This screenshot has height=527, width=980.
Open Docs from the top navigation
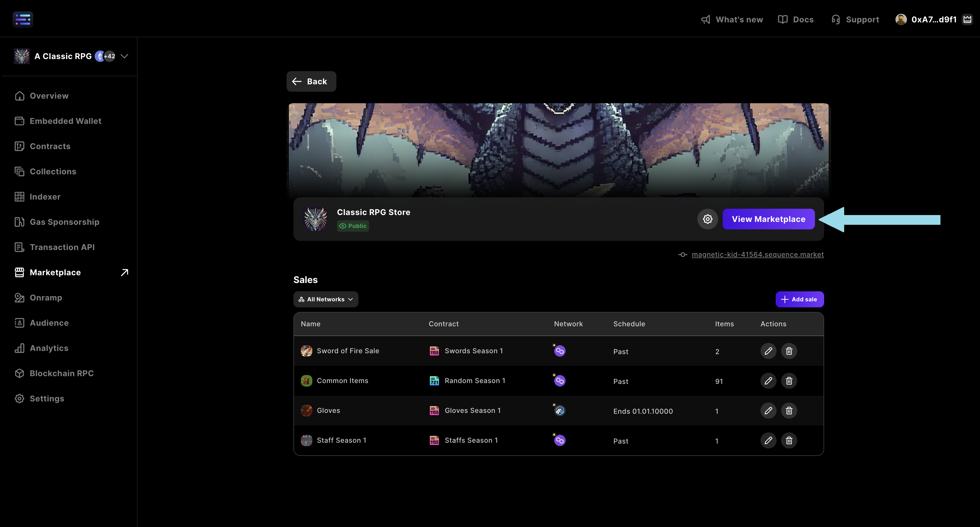coord(796,19)
